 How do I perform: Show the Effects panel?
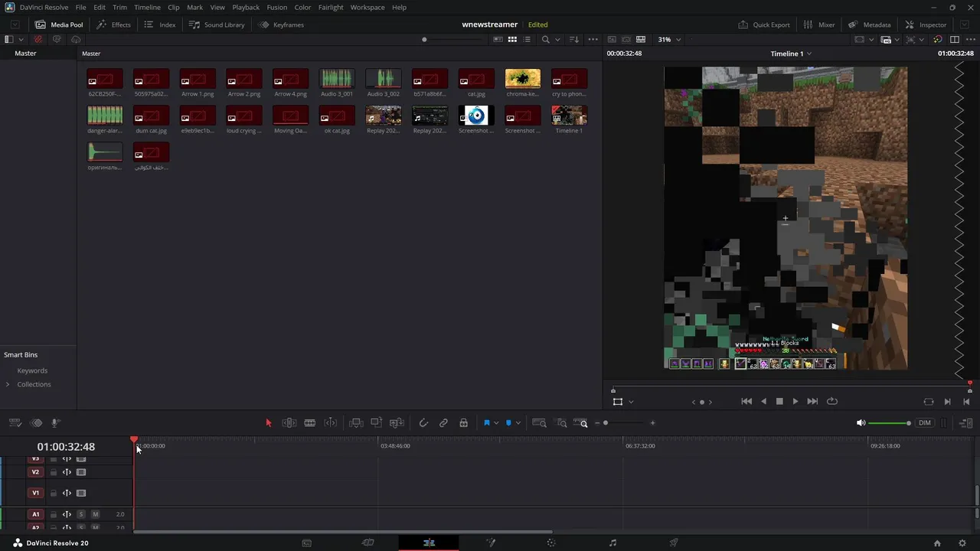pyautogui.click(x=113, y=24)
